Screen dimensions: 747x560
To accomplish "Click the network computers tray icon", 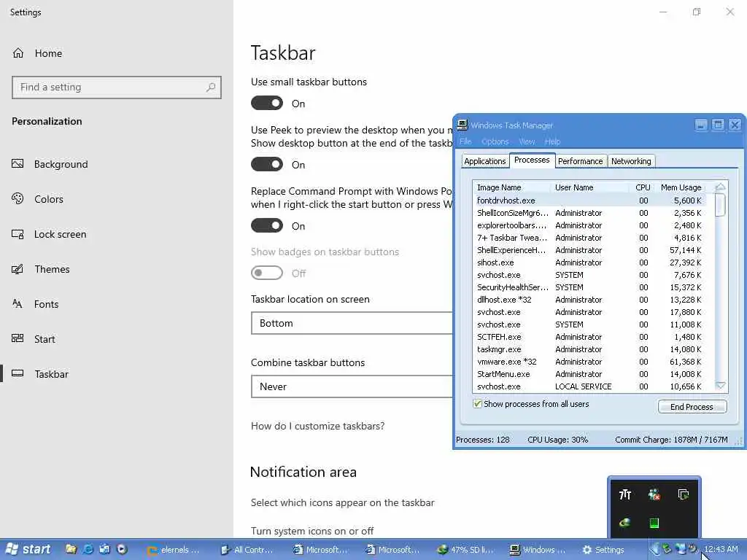I will pos(681,550).
